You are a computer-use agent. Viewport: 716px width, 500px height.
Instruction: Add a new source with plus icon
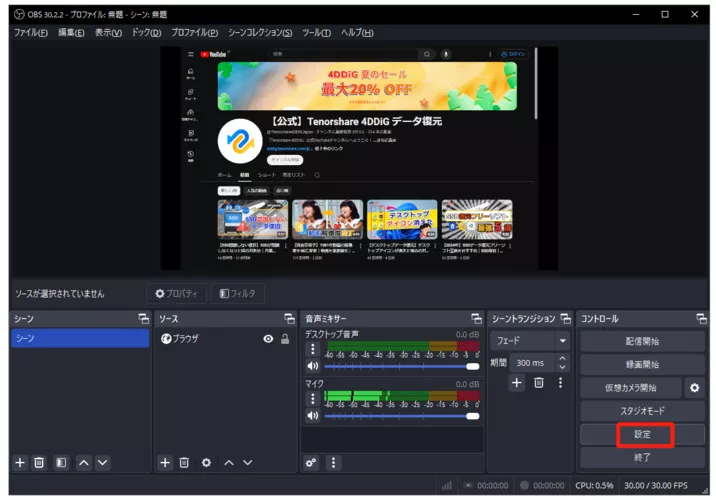click(x=166, y=462)
